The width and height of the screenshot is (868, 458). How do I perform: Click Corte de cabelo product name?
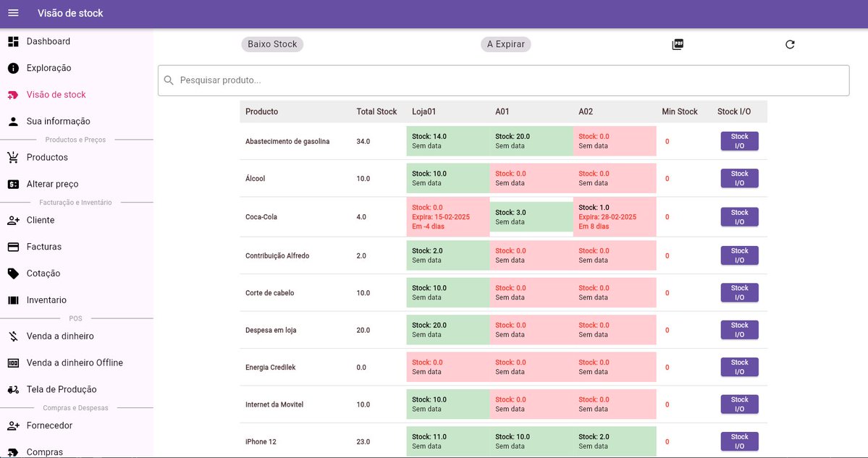pos(269,292)
